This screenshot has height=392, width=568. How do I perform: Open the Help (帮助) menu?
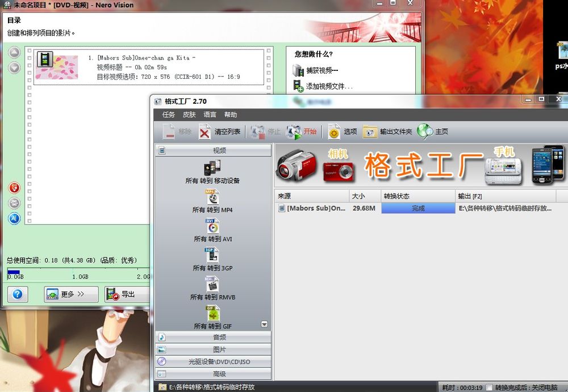(x=231, y=115)
